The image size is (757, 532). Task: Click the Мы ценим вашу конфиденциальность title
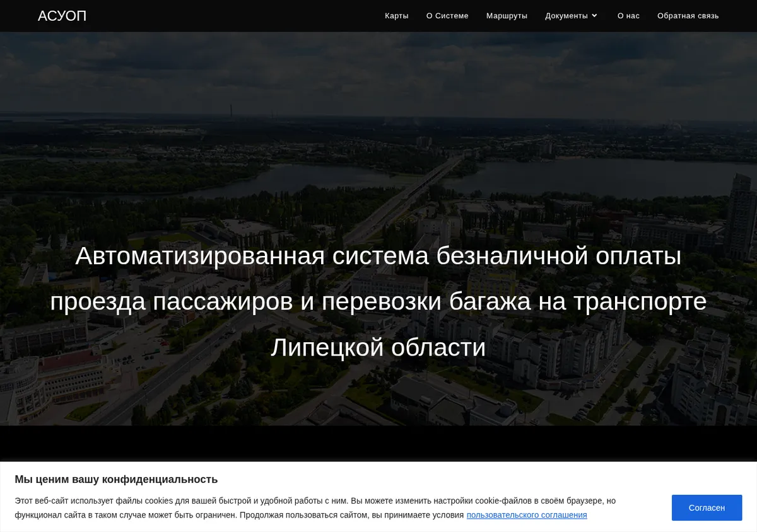point(116,479)
